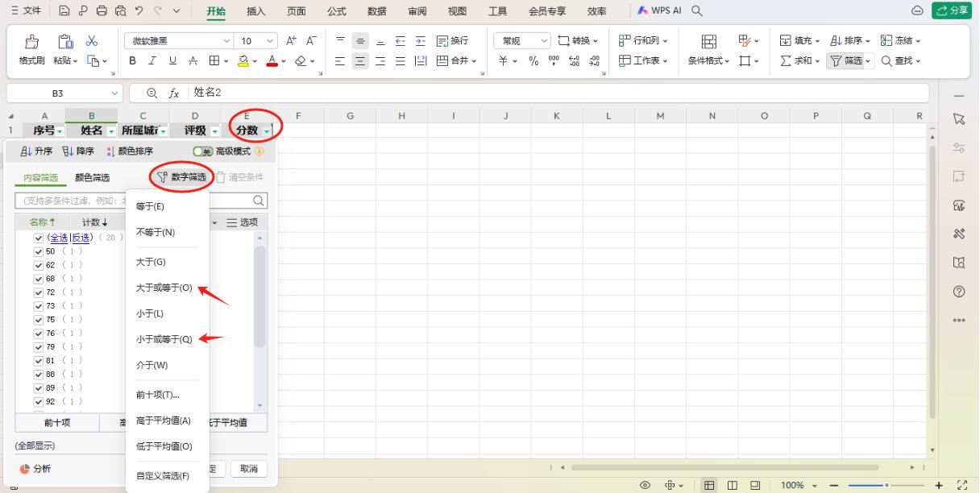
Task: Click the Paste (粘贴) clipboard icon
Action: point(66,41)
